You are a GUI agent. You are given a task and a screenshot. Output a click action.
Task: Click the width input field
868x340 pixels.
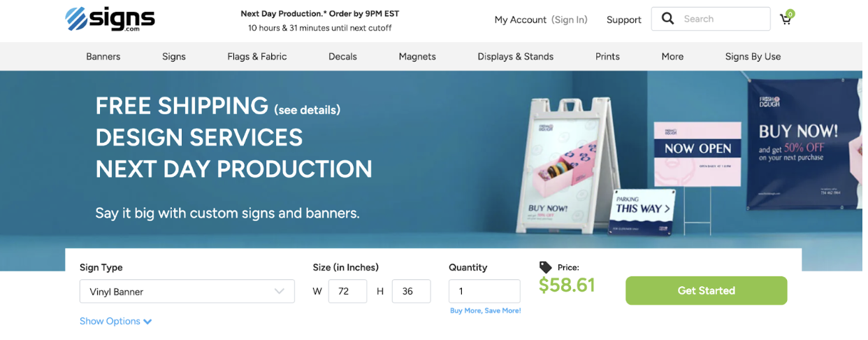pos(347,292)
